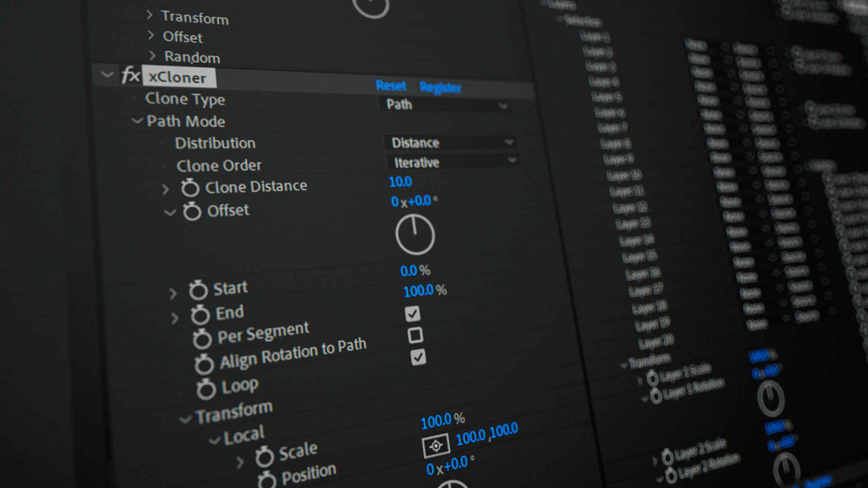Click the Reset link for xCloner
Screen dimensions: 868x488
(391, 85)
